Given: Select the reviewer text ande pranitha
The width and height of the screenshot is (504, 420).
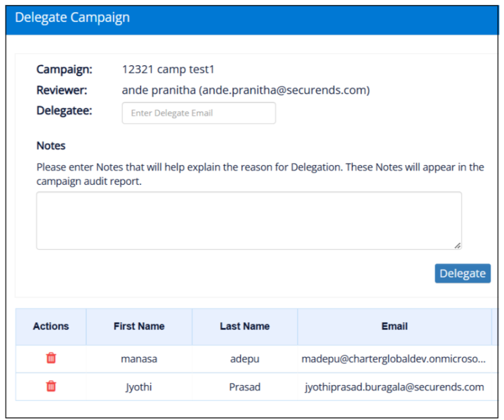Looking at the screenshot, I should pyautogui.click(x=159, y=90).
